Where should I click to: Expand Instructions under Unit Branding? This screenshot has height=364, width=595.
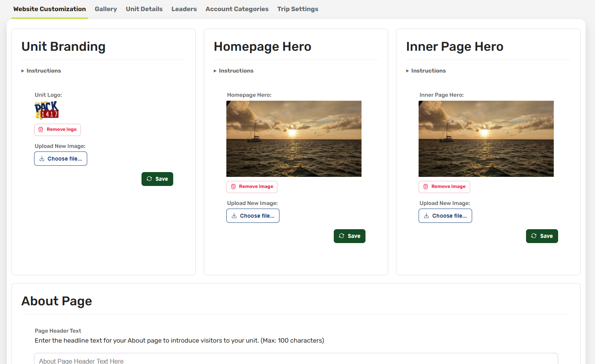41,71
